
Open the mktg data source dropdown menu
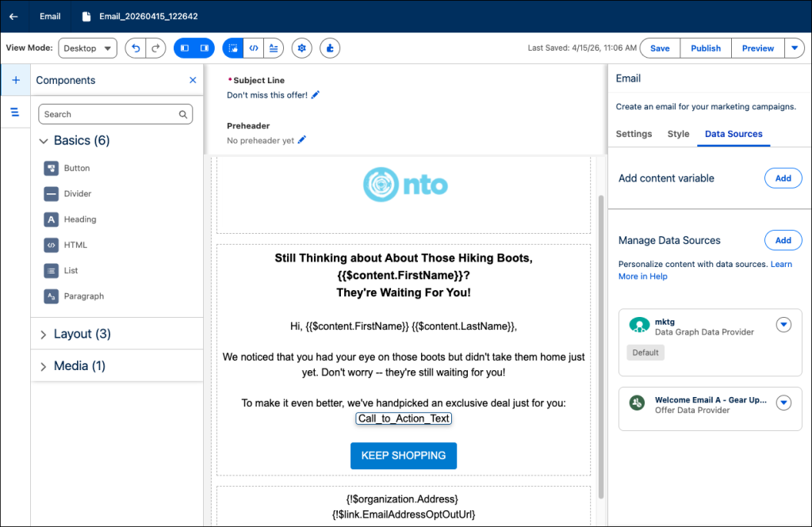(x=783, y=324)
